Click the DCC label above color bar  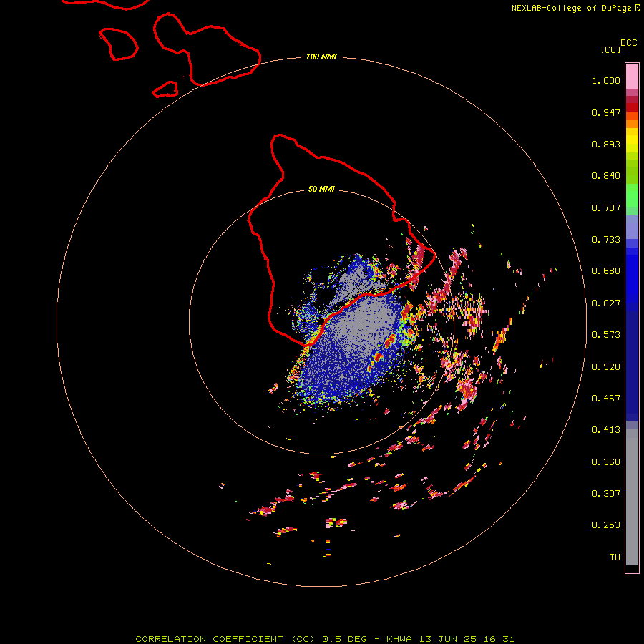pos(629,43)
